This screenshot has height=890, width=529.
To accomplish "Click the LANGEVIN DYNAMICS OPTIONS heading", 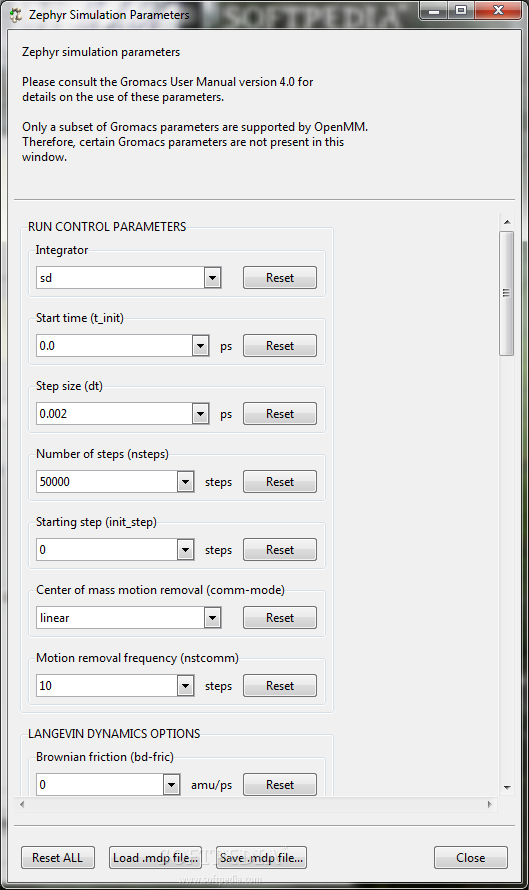I will [x=114, y=734].
